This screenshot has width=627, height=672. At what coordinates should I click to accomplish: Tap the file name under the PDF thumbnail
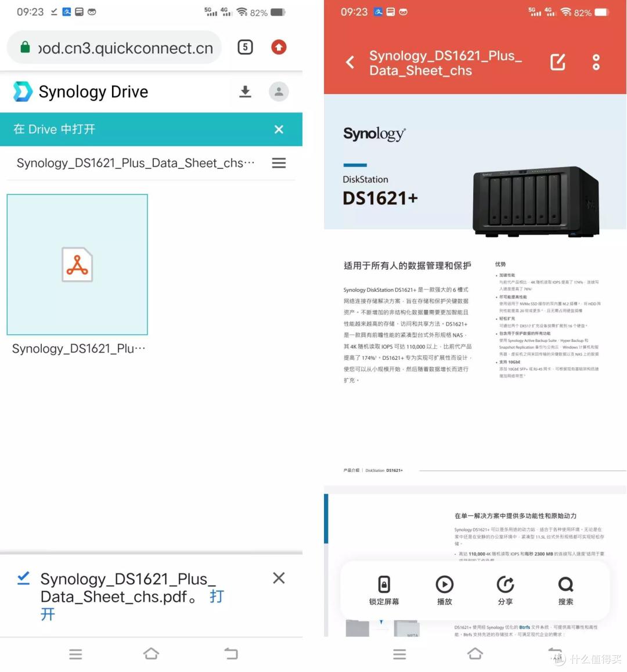tap(78, 348)
